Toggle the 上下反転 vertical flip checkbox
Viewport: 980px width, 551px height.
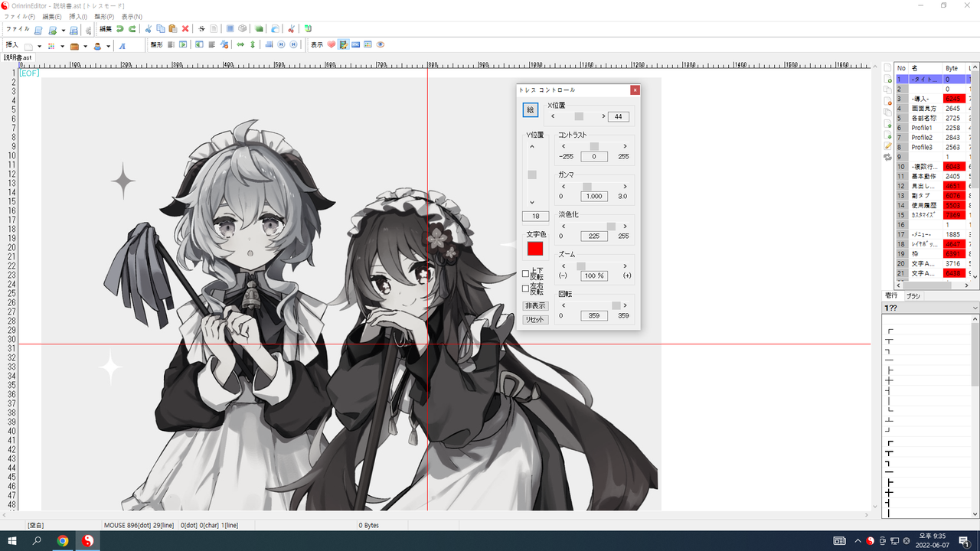click(x=525, y=273)
